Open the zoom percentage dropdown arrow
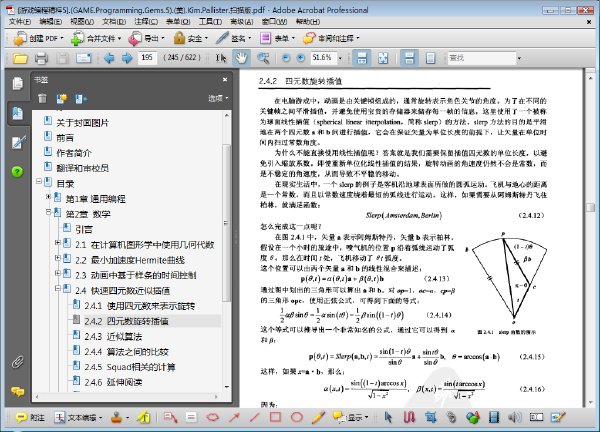 (340, 58)
